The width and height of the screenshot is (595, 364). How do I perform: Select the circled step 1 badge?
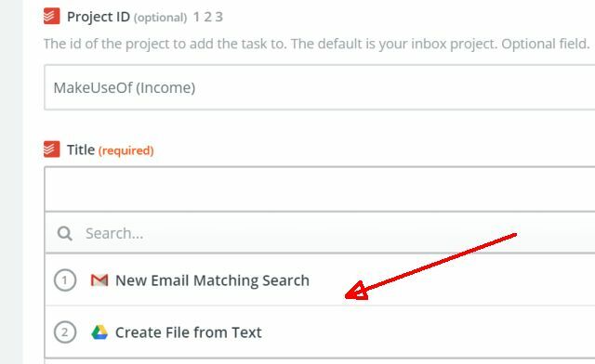click(65, 280)
